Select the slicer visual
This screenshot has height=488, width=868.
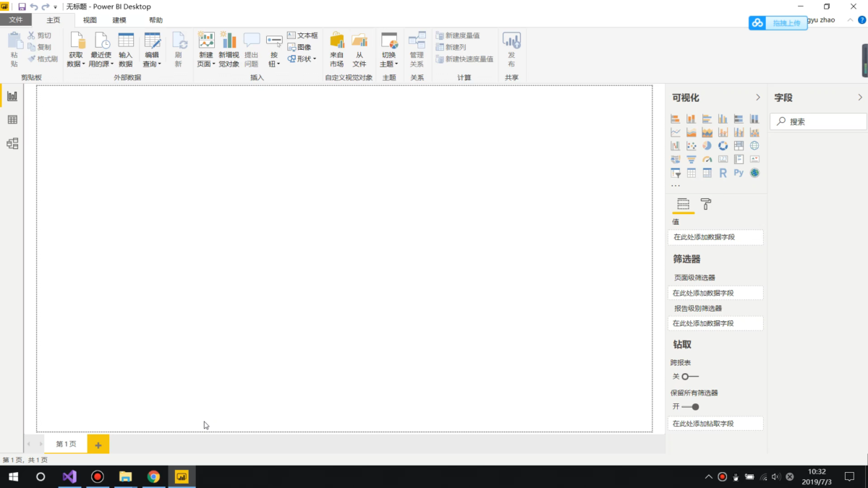point(675,173)
